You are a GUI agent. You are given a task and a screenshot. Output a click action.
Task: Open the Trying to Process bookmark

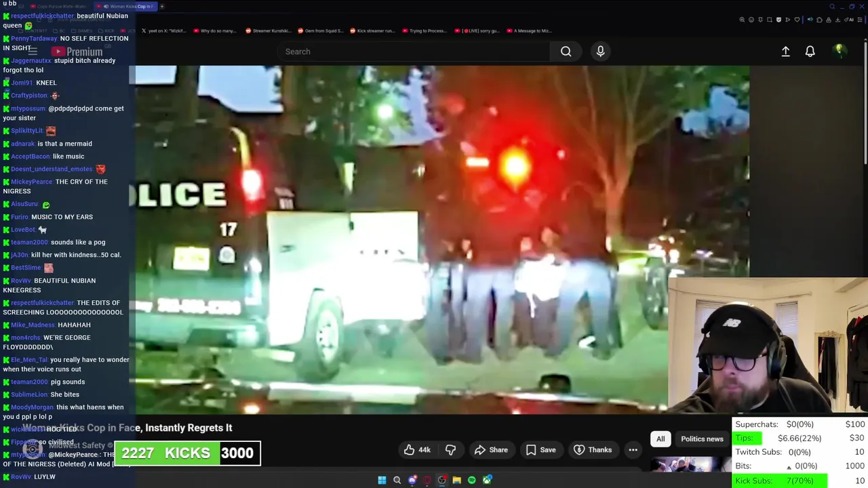coord(424,30)
